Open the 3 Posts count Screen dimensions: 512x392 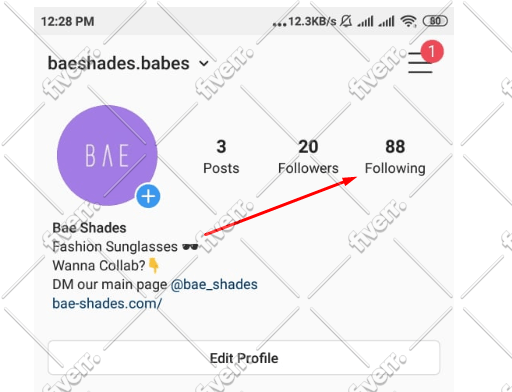click(221, 156)
